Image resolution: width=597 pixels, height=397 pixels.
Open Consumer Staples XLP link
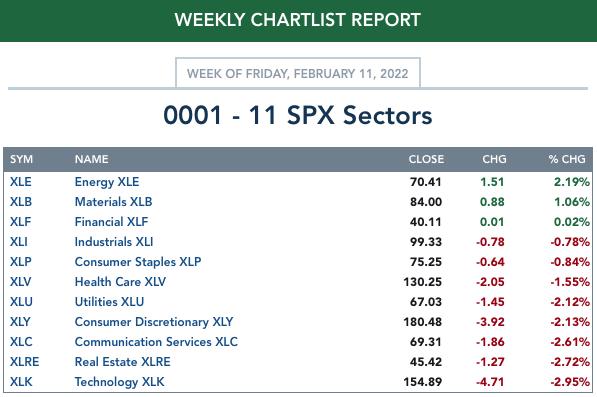point(138,262)
